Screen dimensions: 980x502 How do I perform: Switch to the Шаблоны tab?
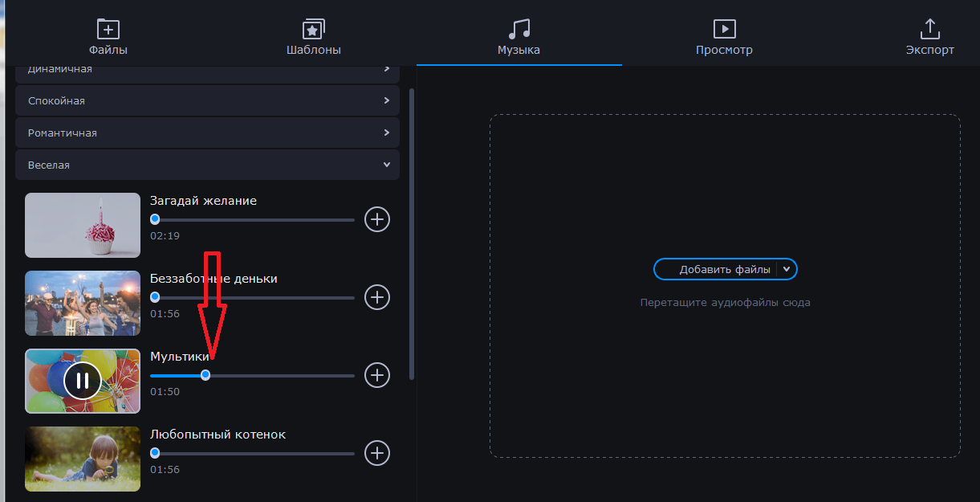point(314,38)
